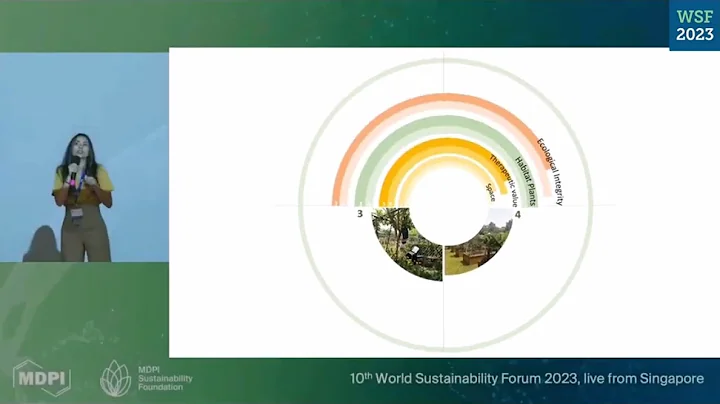This screenshot has height=404, width=720.
Task: Click the number 3 beside the garden photo
Action: [x=360, y=213]
